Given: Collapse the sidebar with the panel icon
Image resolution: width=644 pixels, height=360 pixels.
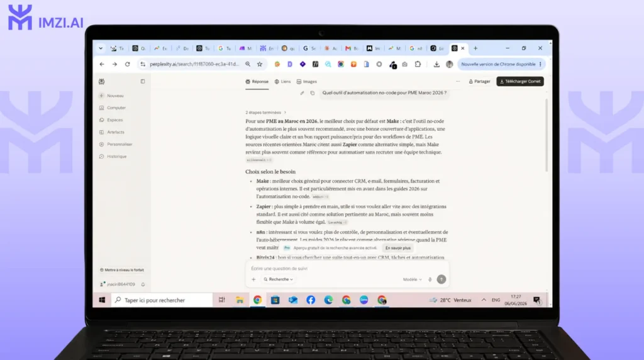Looking at the screenshot, I should click(x=143, y=81).
